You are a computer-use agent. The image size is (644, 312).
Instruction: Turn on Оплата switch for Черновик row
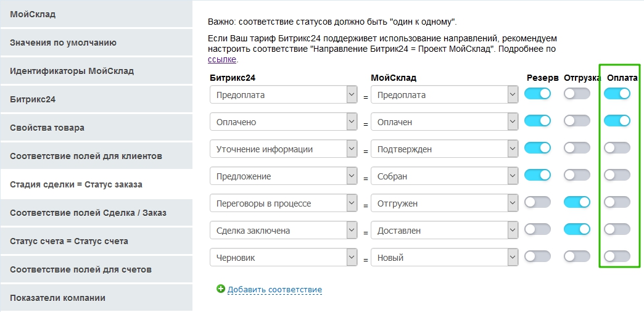pyautogui.click(x=617, y=257)
